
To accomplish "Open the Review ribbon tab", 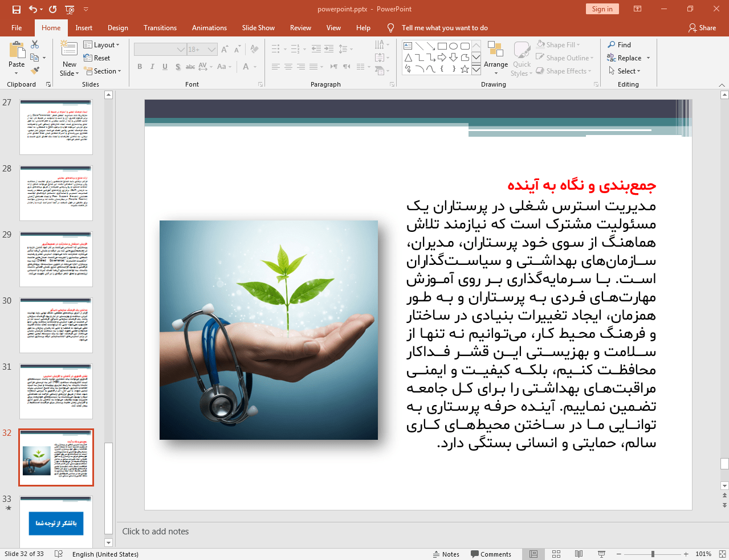I will (x=299, y=27).
